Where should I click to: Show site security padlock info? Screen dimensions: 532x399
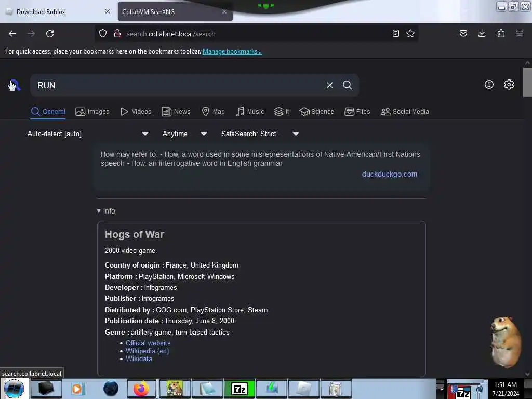[117, 34]
